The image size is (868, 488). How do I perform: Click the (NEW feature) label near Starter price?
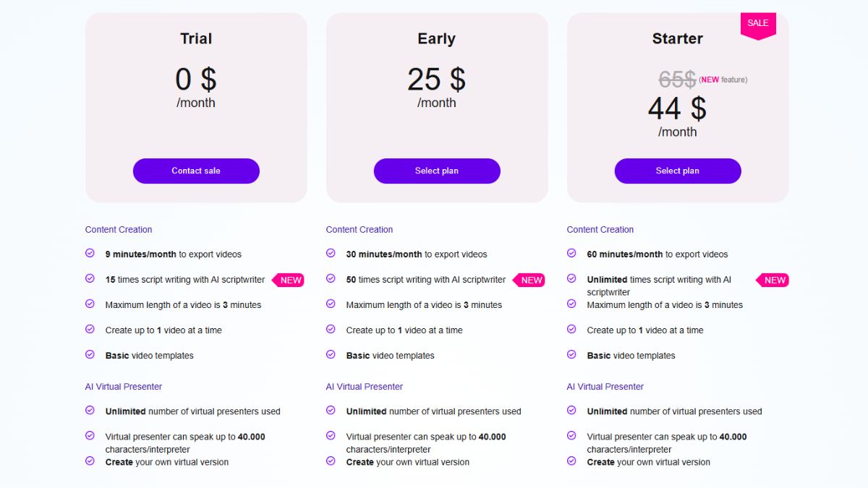tap(723, 80)
